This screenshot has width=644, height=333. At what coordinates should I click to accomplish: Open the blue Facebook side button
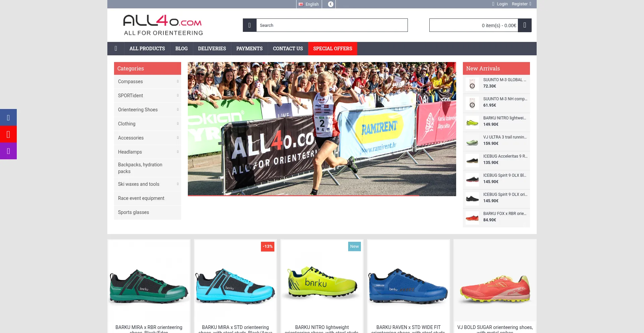point(8,117)
